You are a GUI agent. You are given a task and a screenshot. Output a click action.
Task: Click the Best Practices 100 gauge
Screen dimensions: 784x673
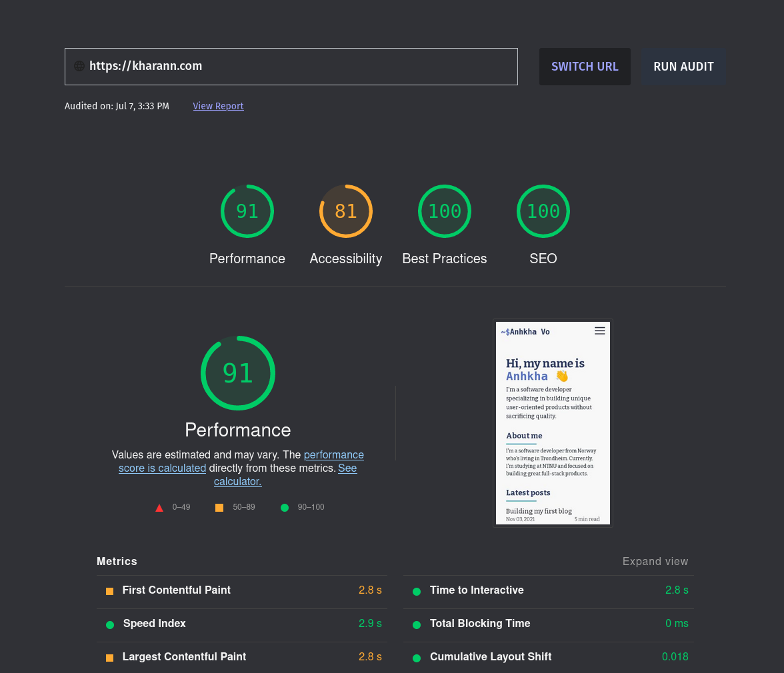click(x=444, y=211)
